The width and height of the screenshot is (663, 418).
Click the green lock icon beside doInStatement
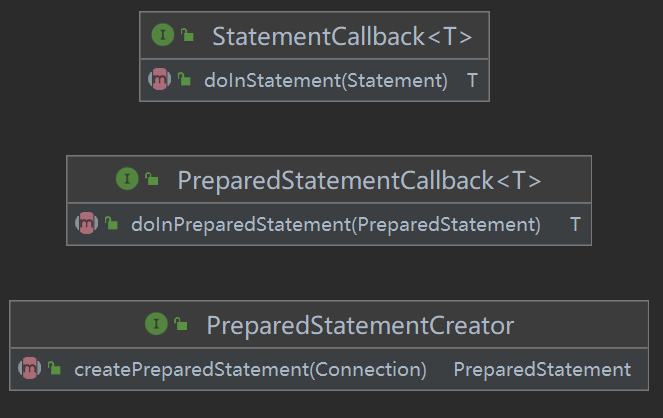pos(185,81)
